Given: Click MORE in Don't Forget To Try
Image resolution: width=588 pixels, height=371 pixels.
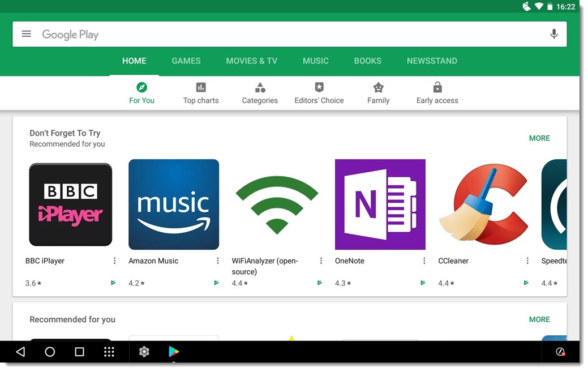Looking at the screenshot, I should click(539, 138).
